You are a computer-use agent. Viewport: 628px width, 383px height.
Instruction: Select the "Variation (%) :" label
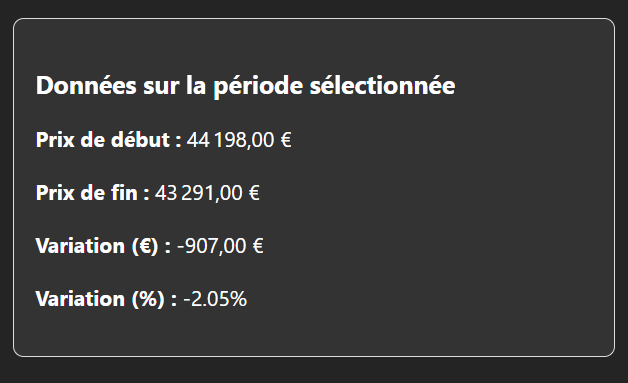coord(107,299)
